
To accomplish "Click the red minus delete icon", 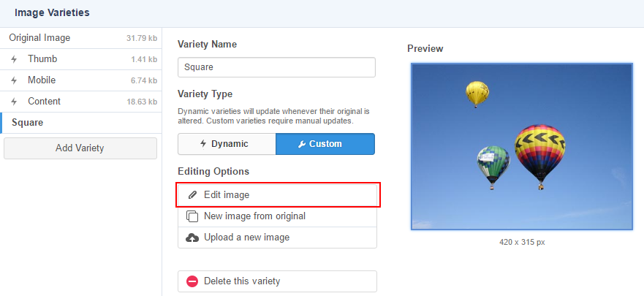I will pyautogui.click(x=192, y=281).
